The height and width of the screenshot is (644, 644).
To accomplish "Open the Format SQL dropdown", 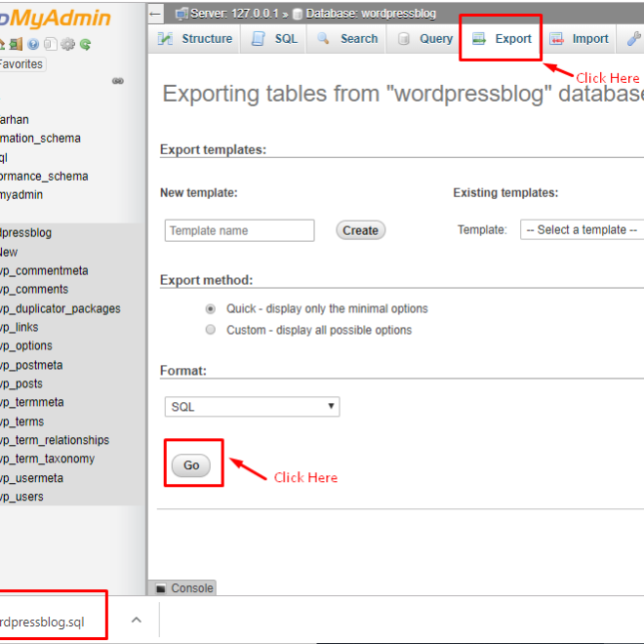I will [x=252, y=407].
